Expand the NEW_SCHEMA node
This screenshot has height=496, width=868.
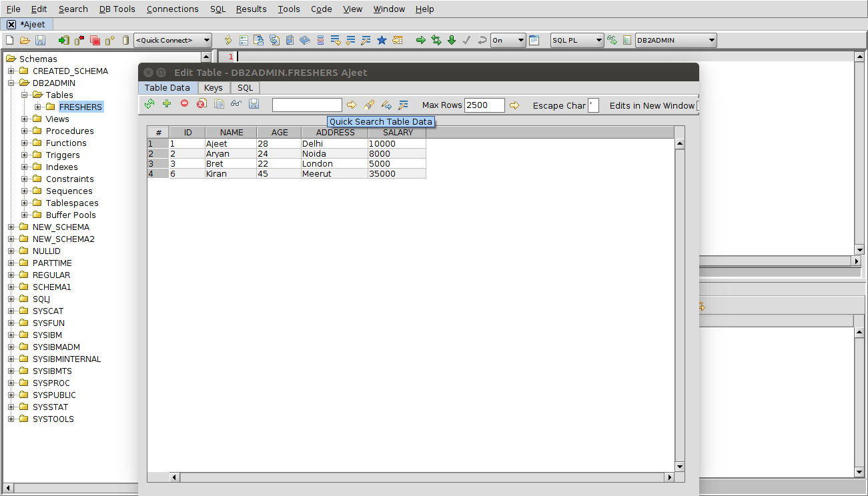(11, 227)
